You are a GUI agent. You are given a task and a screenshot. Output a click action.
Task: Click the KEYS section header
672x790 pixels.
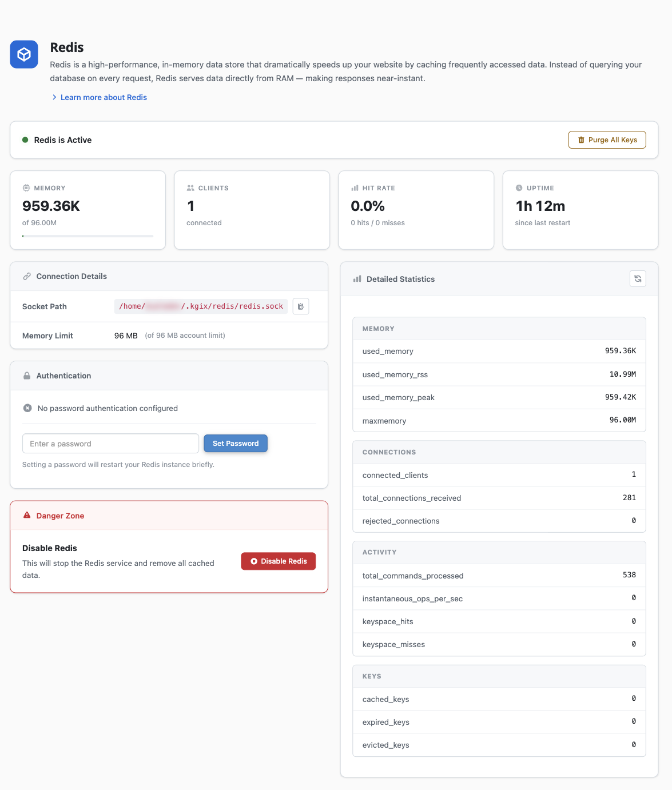coord(499,676)
